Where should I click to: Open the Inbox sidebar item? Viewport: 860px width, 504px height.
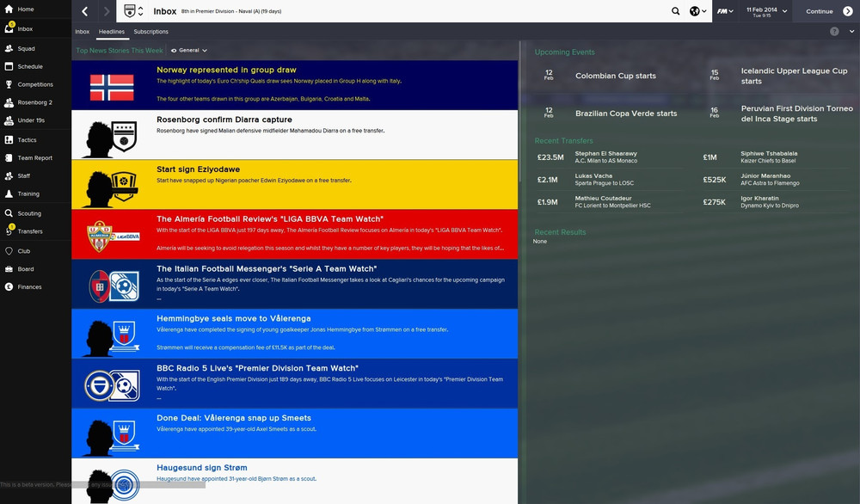(x=25, y=29)
